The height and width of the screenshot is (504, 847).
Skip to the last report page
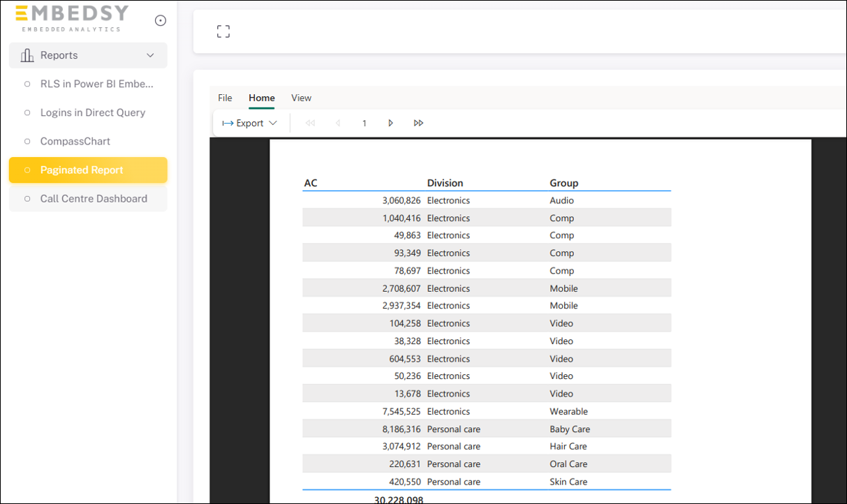click(418, 122)
